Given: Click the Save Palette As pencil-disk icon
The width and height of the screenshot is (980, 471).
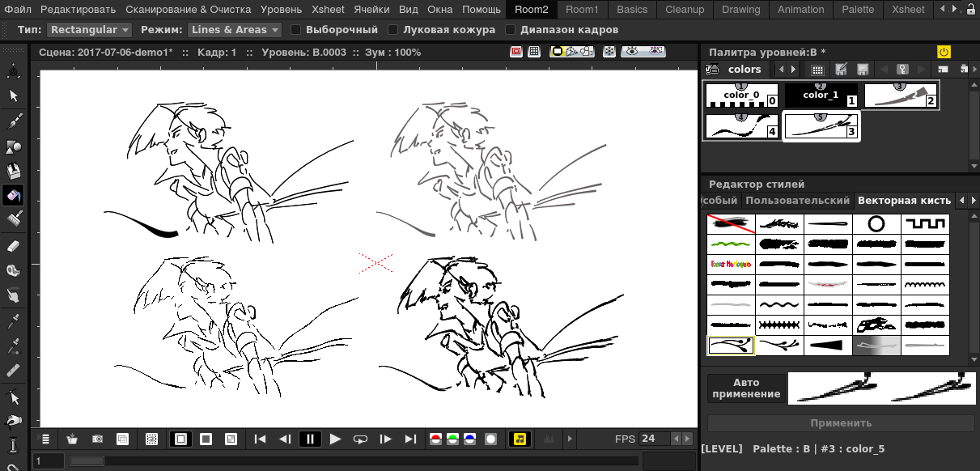Looking at the screenshot, I should tap(842, 70).
